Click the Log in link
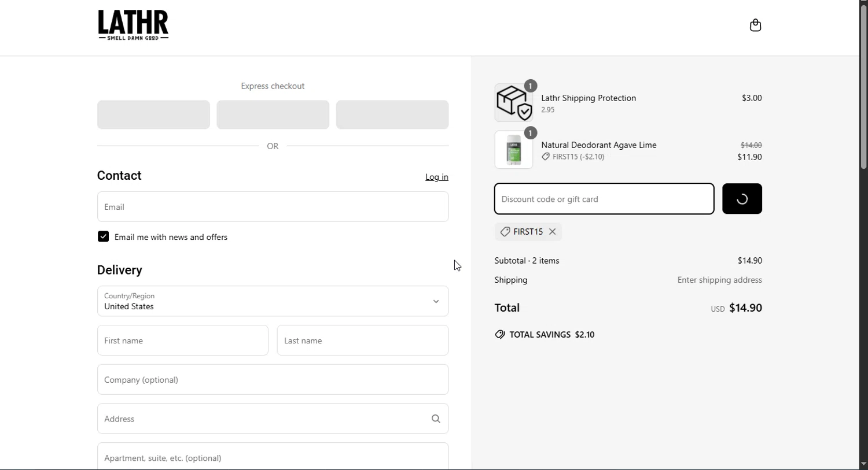This screenshot has width=868, height=470. [x=437, y=177]
